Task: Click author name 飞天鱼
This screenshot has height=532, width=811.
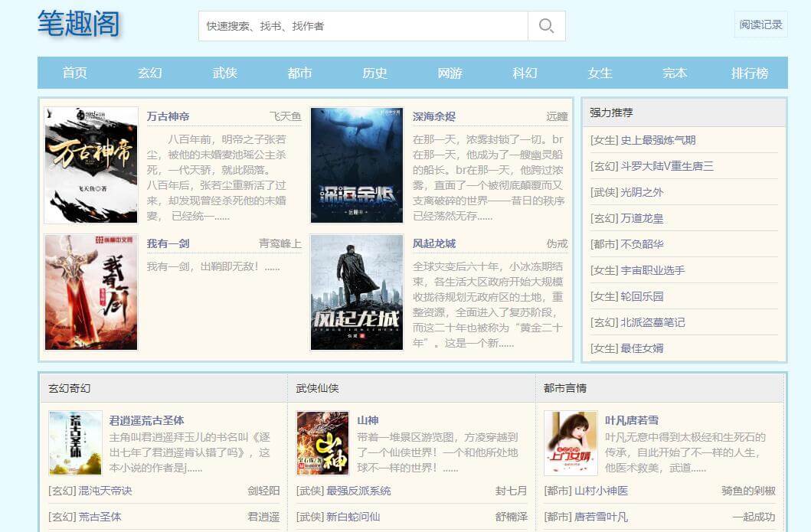Action: 285,116
